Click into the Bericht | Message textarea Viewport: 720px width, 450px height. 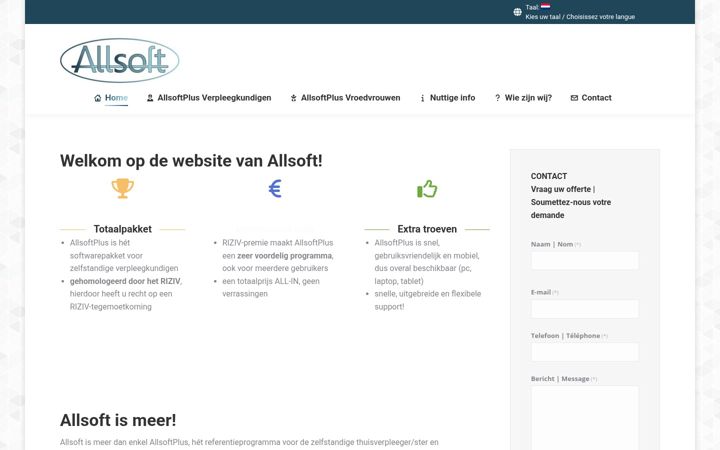coord(585,418)
